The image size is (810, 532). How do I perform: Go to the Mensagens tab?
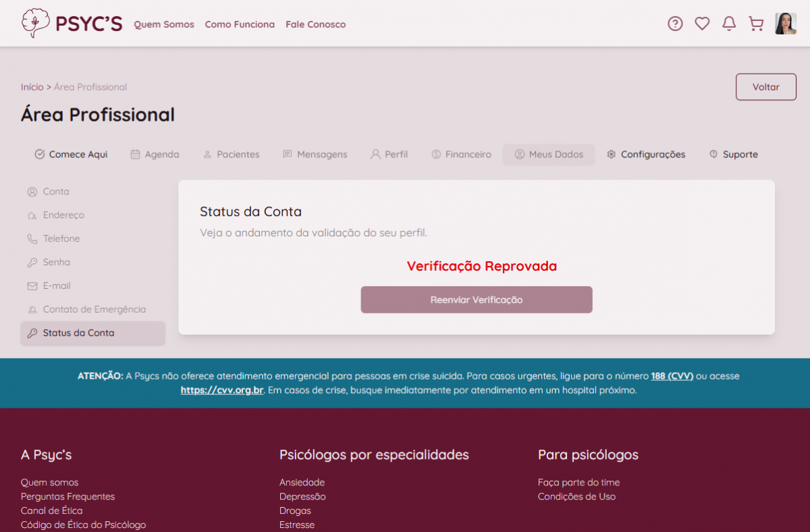pos(315,155)
